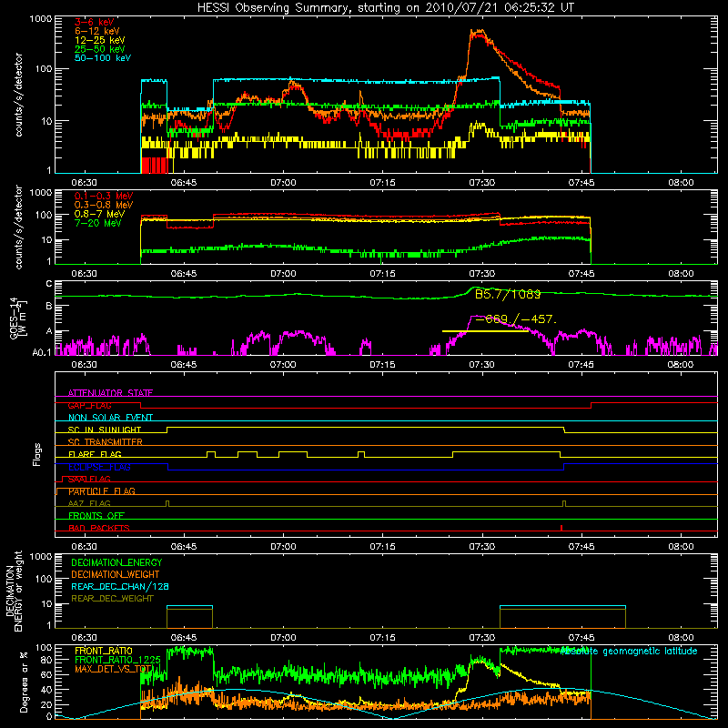The image size is (728, 728).
Task: Click the 06:45 tick under the top plot
Action: (184, 183)
